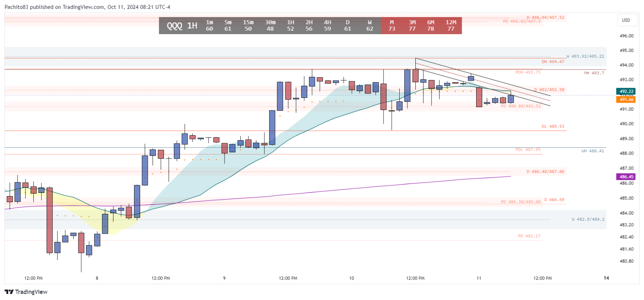Select the red 6M 78 cell
This screenshot has width=644, height=300.
coord(431,26)
